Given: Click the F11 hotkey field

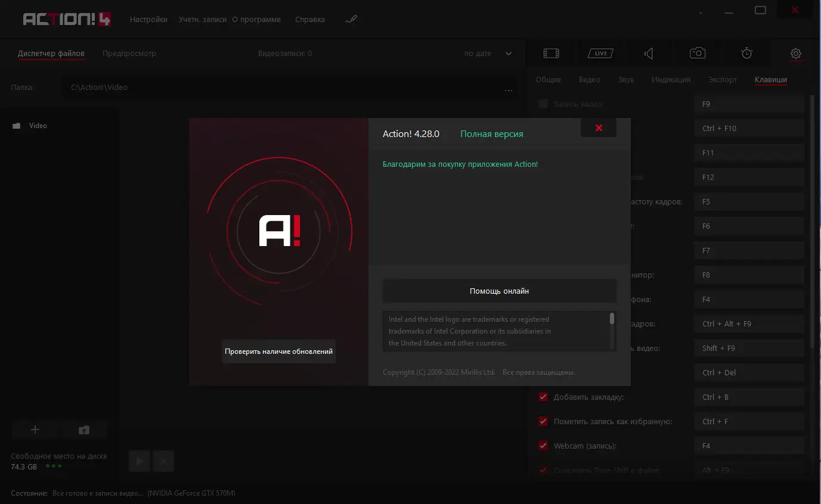Looking at the screenshot, I should 749,153.
